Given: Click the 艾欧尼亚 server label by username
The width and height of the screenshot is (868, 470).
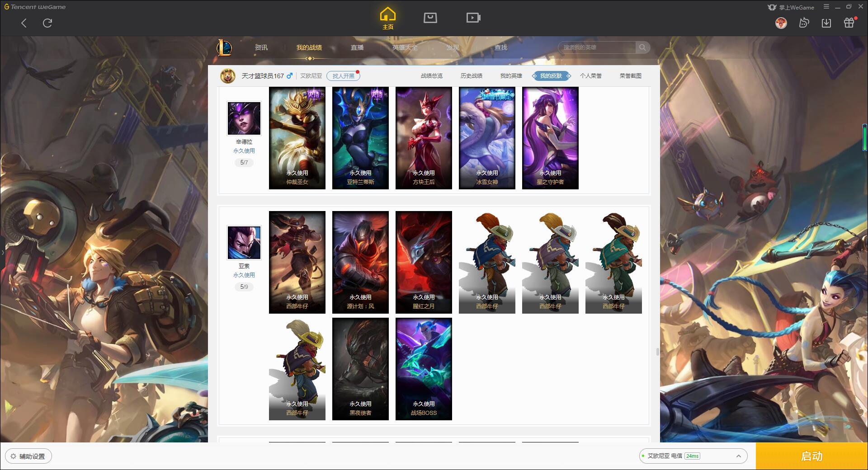Looking at the screenshot, I should pos(311,76).
